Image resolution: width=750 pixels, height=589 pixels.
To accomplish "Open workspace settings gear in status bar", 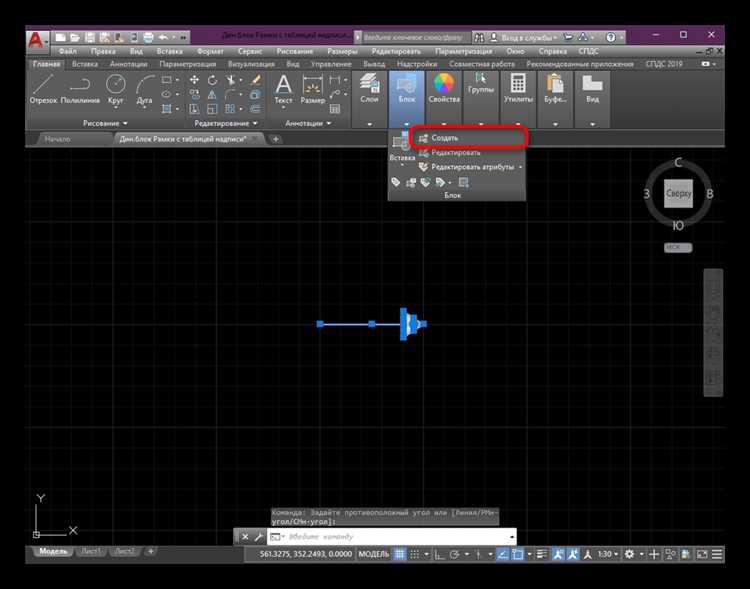I will 629,554.
